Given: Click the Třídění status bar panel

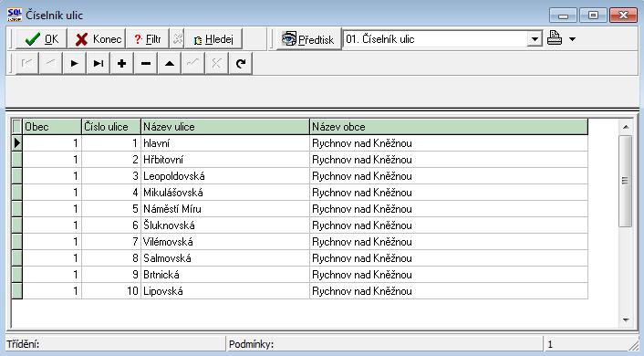Looking at the screenshot, I should click(115, 344).
